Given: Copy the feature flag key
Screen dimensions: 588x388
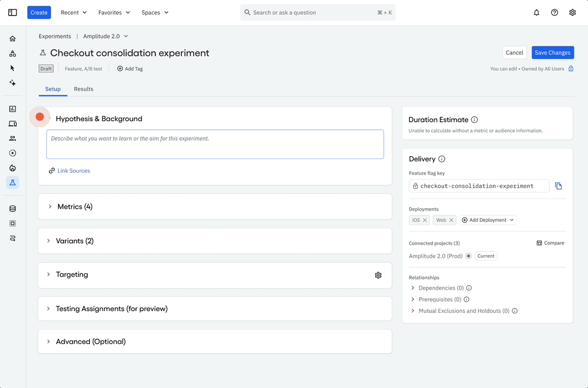Looking at the screenshot, I should pyautogui.click(x=558, y=186).
